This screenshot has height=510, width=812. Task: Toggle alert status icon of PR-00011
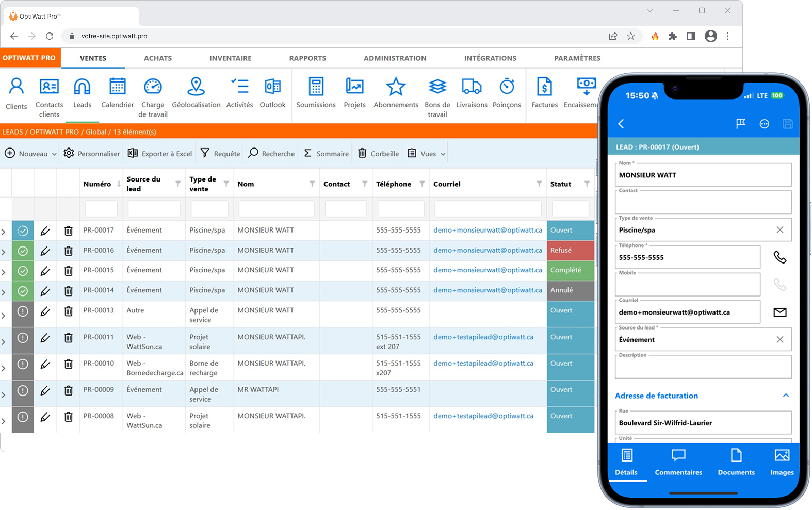(23, 338)
